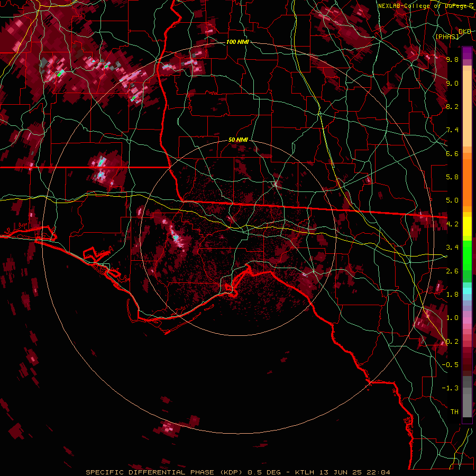
Task: Select the "DKD" product label
Action: pos(465,32)
